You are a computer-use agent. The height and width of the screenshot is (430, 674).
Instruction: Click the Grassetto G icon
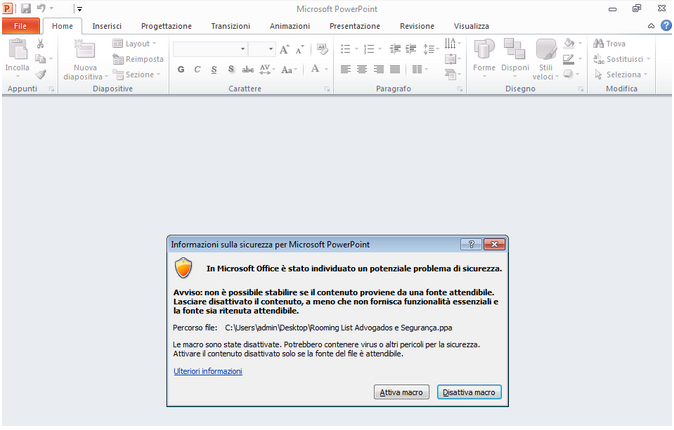point(181,69)
